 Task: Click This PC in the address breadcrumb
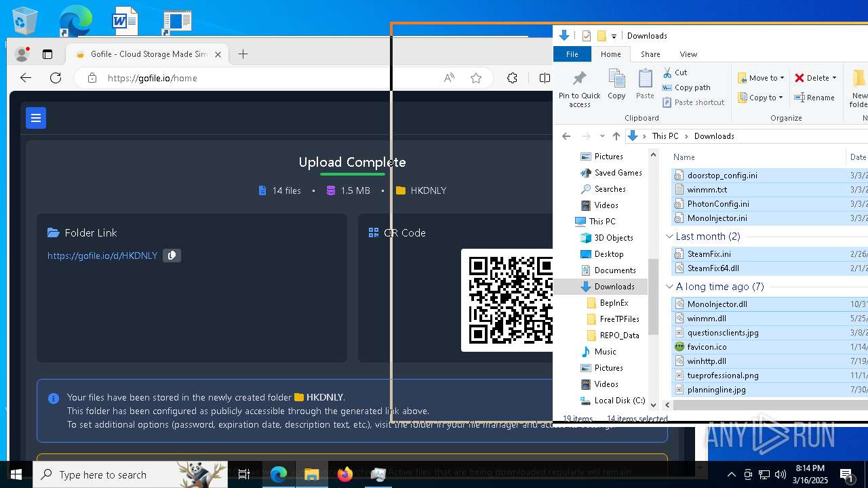pos(665,136)
